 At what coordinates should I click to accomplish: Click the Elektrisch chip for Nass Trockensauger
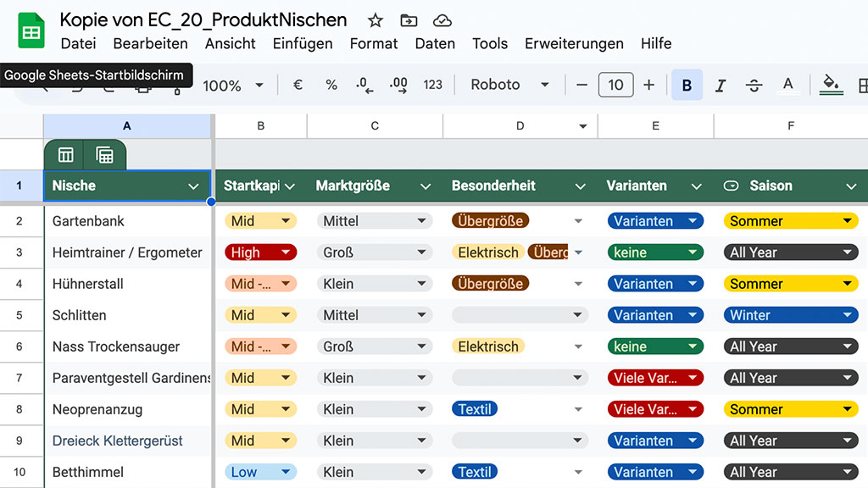tap(488, 347)
